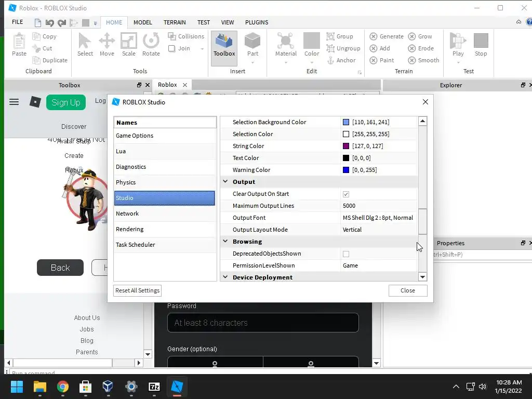Open the Color dropdown arrow
This screenshot has width=532, height=399.
pyautogui.click(x=312, y=62)
